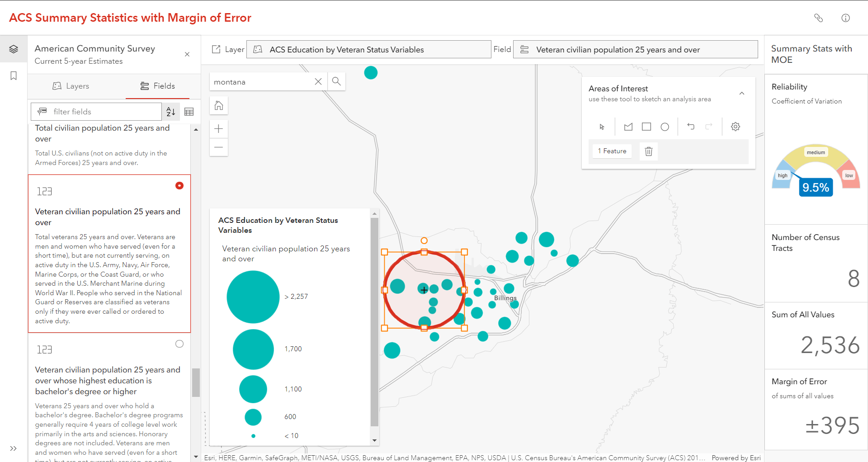Click the legend panel scrollbar
The width and height of the screenshot is (868, 462).
(374, 322)
